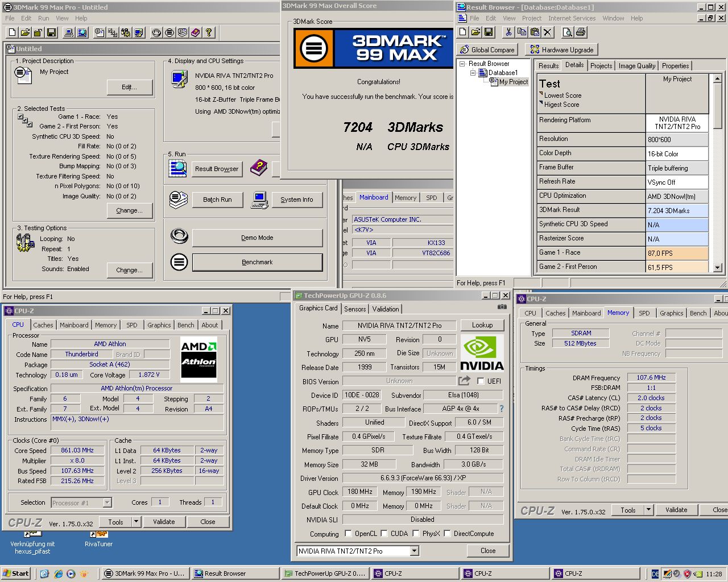Click Validate button in left CPU-Z
The height and width of the screenshot is (582, 728).
click(164, 522)
